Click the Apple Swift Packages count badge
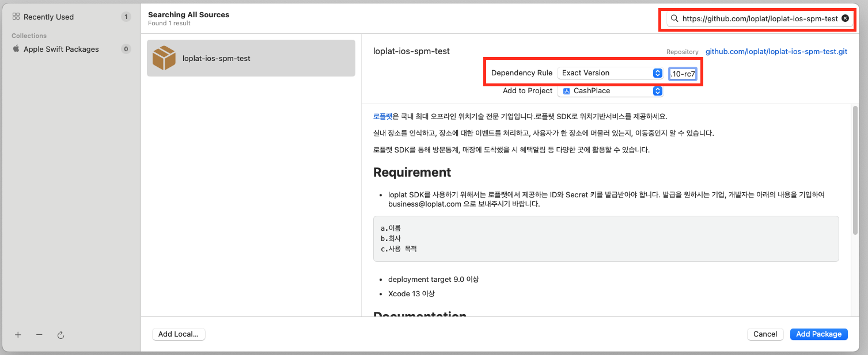The image size is (868, 355). (x=126, y=49)
